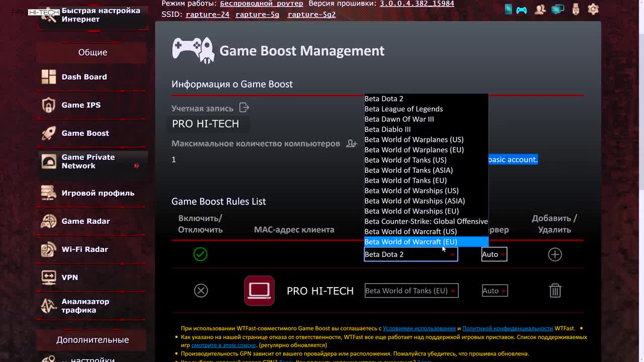Open Auto server dropdown for PRO HI-TECH
This screenshot has height=362, width=644.
495,291
